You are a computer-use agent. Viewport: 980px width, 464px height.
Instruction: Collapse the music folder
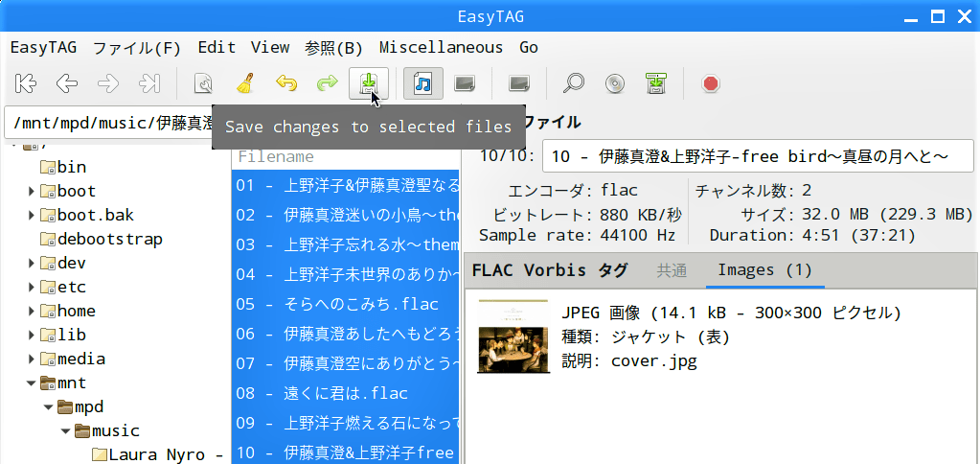click(66, 430)
